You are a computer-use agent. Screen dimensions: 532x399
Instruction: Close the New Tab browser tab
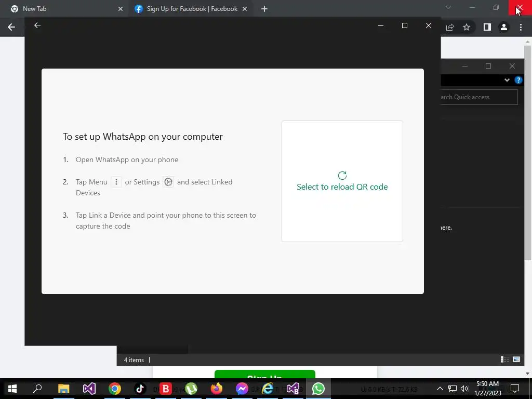121,9
